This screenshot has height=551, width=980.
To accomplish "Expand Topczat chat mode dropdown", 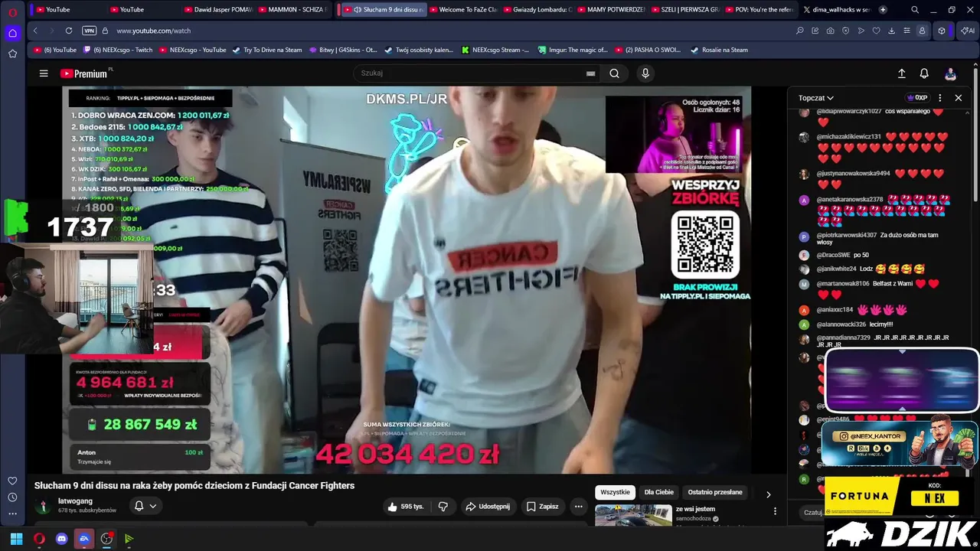I will tap(816, 98).
